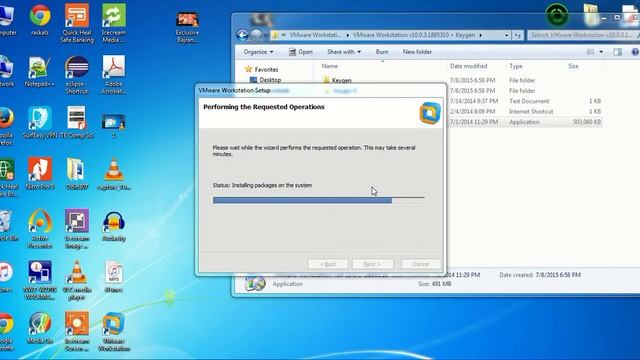Viewport: 640px width, 360px height.
Task: Select Desktop in navigation pane
Action: 266,80
